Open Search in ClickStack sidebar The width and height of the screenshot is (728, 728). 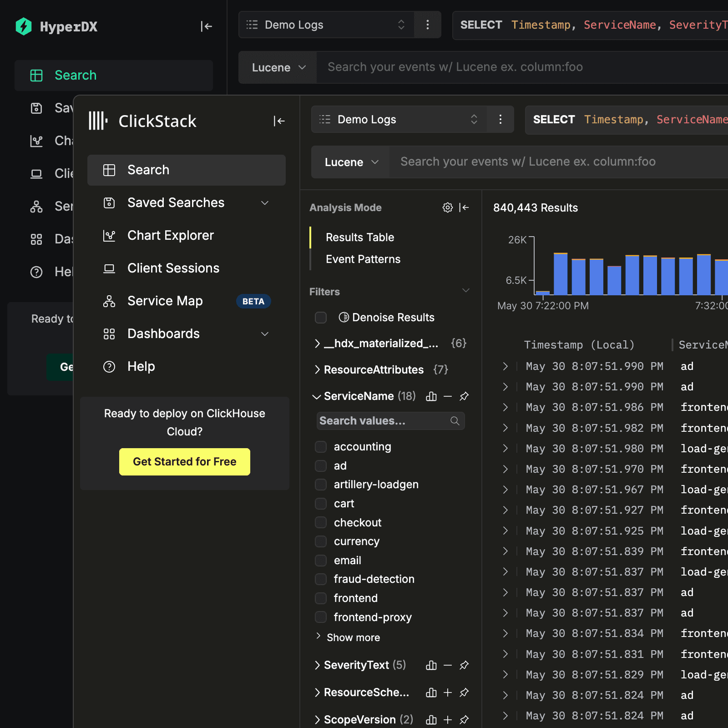(x=187, y=170)
